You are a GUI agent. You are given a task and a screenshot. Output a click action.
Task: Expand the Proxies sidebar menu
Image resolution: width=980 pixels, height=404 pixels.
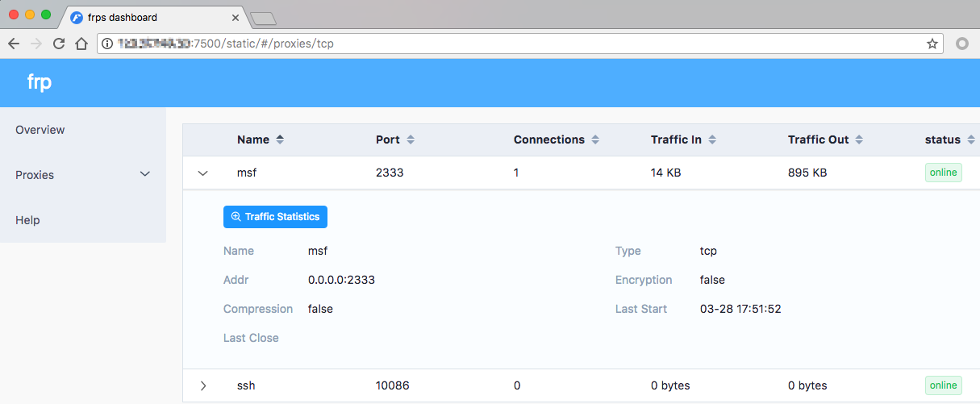(83, 175)
